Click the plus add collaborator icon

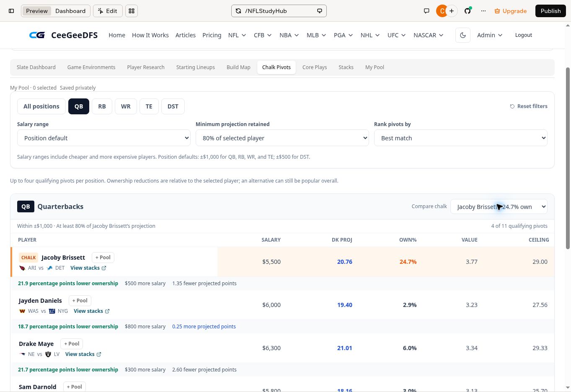452,11
